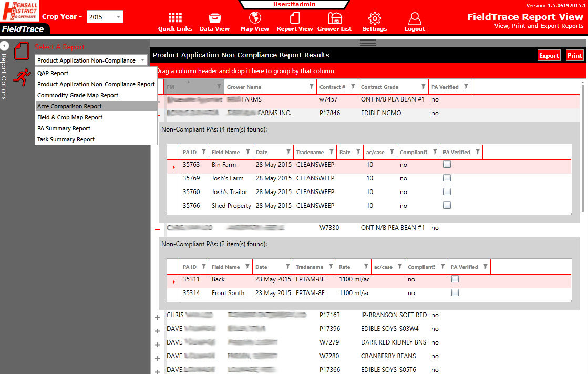Select Acre Comparison Report

96,106
